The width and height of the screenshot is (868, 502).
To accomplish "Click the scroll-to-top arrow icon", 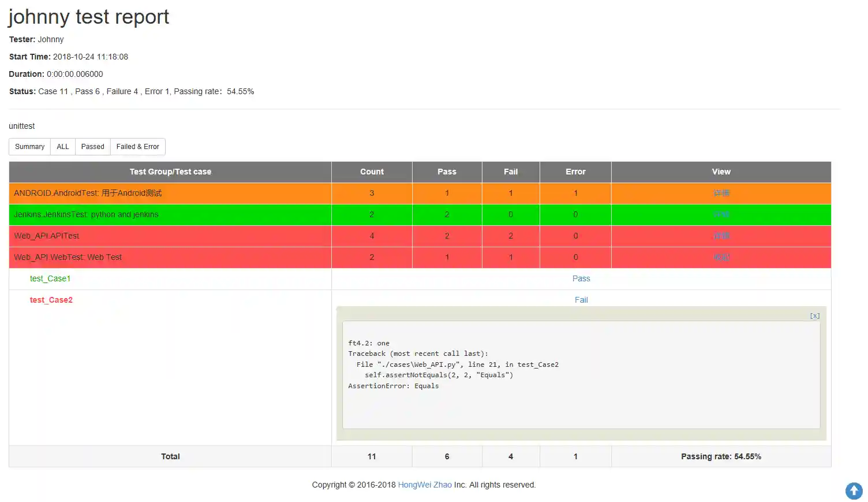I will [x=854, y=490].
